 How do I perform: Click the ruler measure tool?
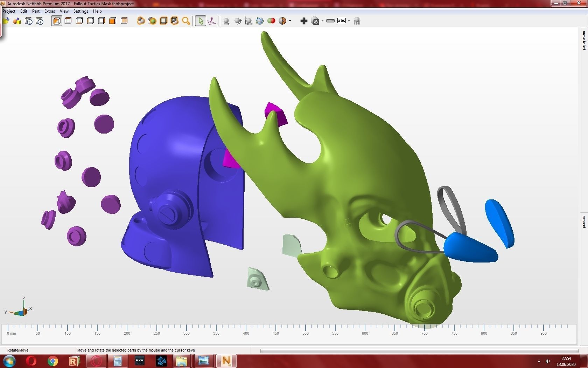[x=330, y=21]
